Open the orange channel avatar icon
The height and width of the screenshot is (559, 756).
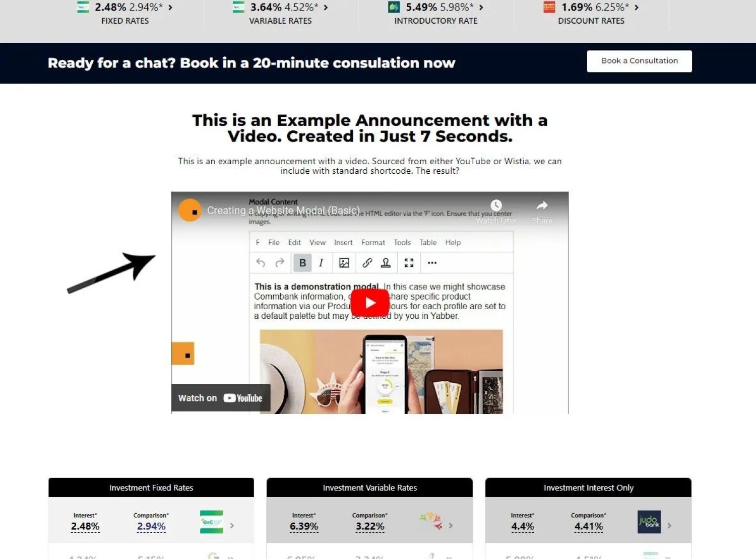pyautogui.click(x=191, y=211)
